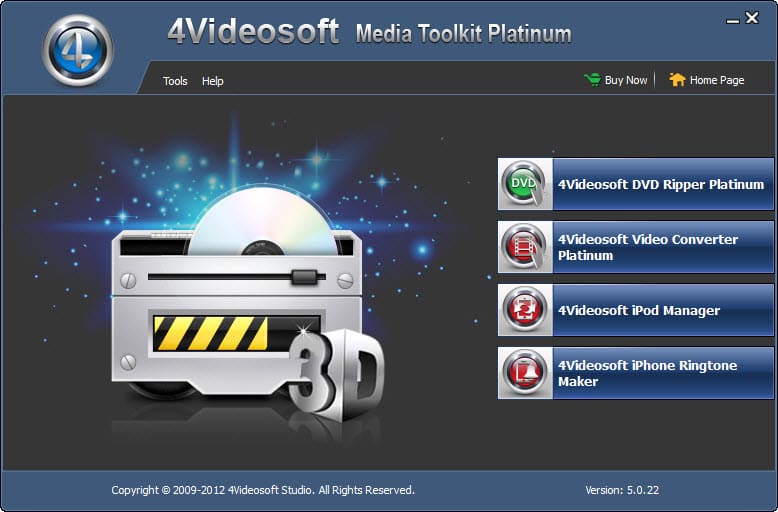Click the 3D disc drive artwork
The height and width of the screenshot is (512, 778).
248,303
